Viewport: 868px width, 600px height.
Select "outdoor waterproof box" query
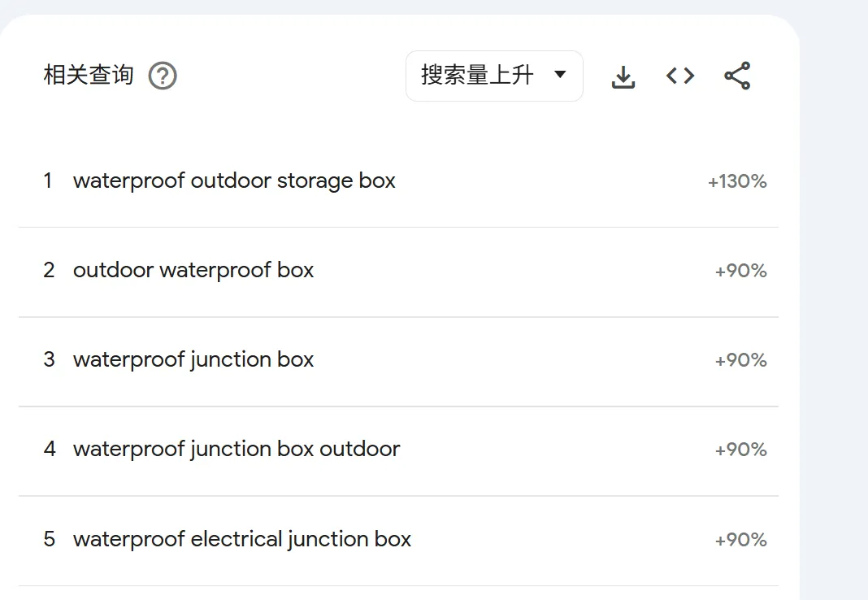pyautogui.click(x=193, y=270)
